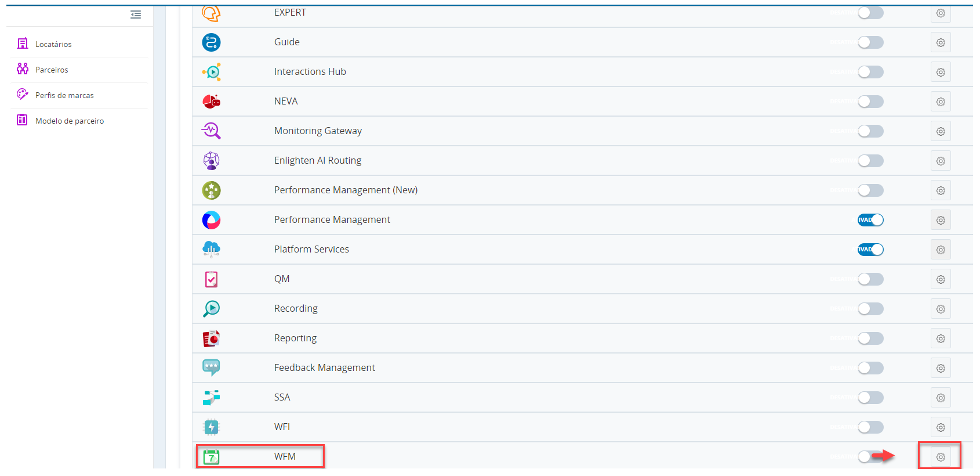This screenshot has height=476, width=980.
Task: Open SSA settings gear
Action: (x=941, y=398)
